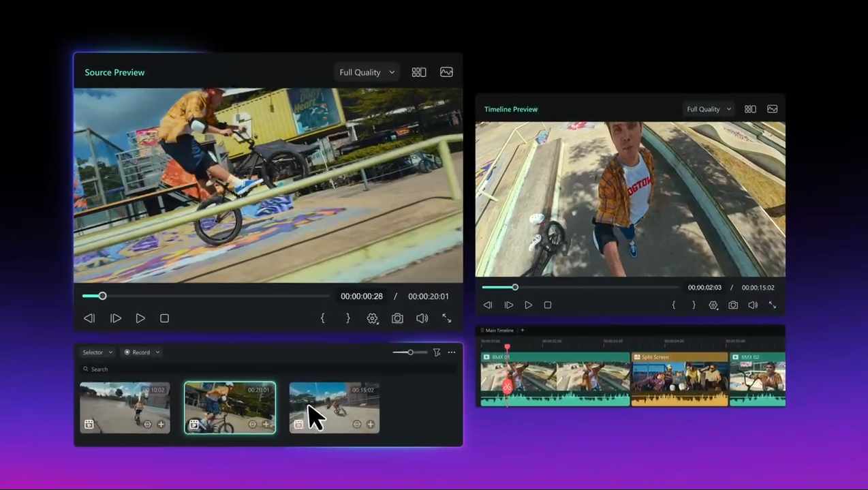Viewport: 868px width, 490px height.
Task: Select the 00:10:02 media clip thumbnail
Action: pos(125,408)
